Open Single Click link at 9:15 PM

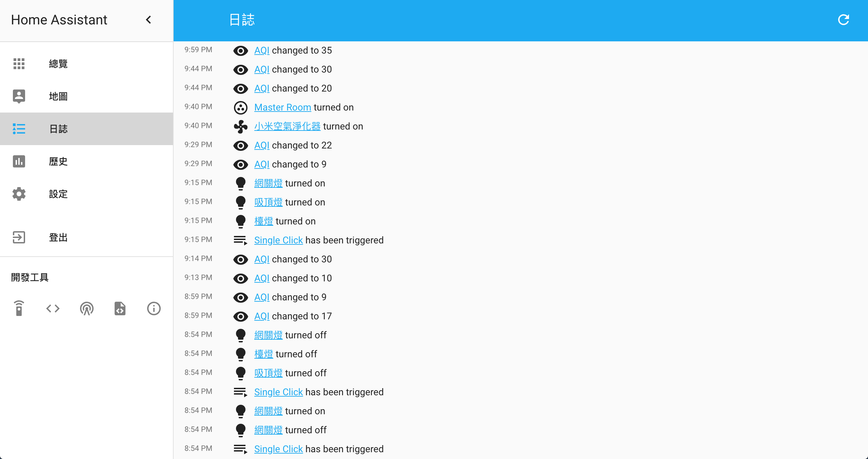[278, 240]
